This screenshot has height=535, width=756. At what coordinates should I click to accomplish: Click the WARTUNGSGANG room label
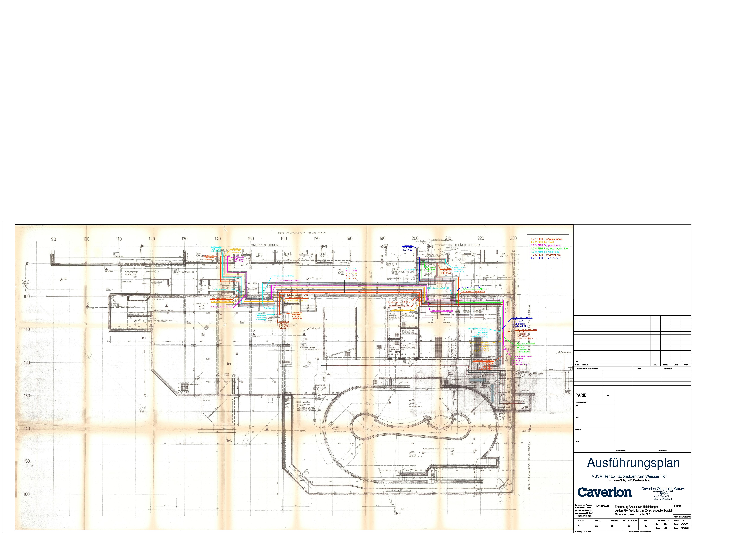pyautogui.click(x=306, y=408)
